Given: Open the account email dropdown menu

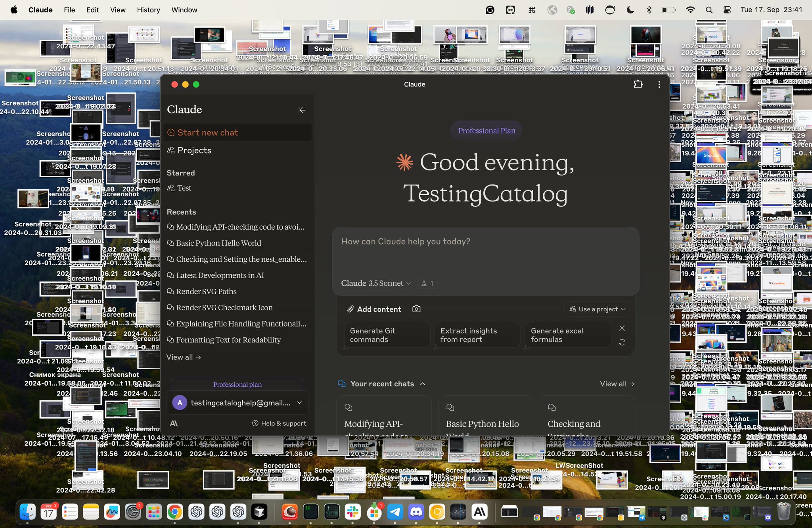Looking at the screenshot, I should (x=300, y=403).
